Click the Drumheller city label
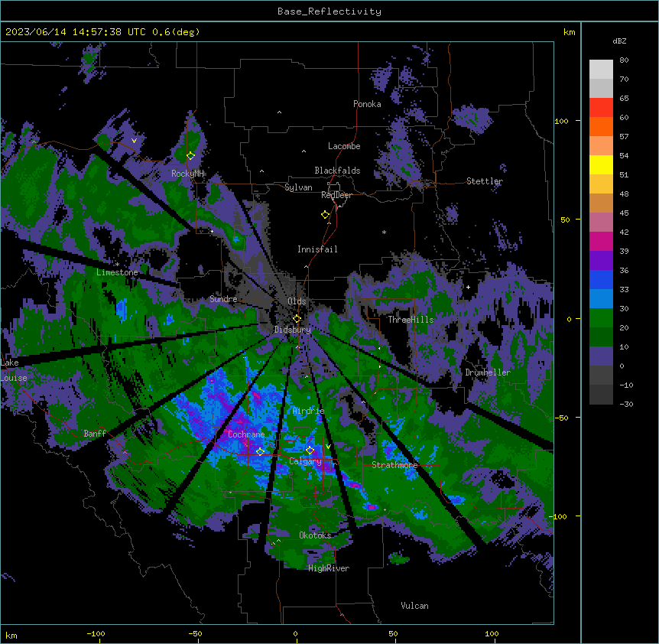The image size is (659, 644). coord(488,372)
